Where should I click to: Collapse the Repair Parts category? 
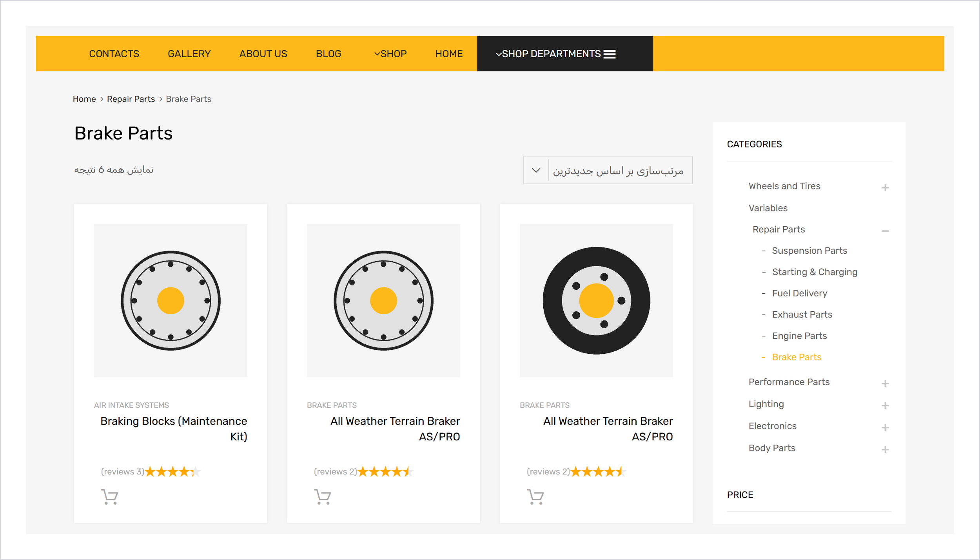click(885, 231)
